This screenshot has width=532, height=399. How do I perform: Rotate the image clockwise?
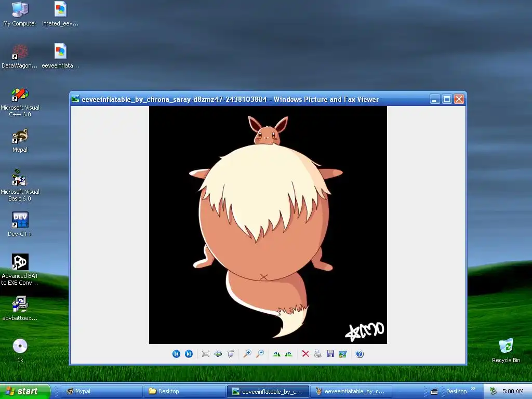coord(276,354)
